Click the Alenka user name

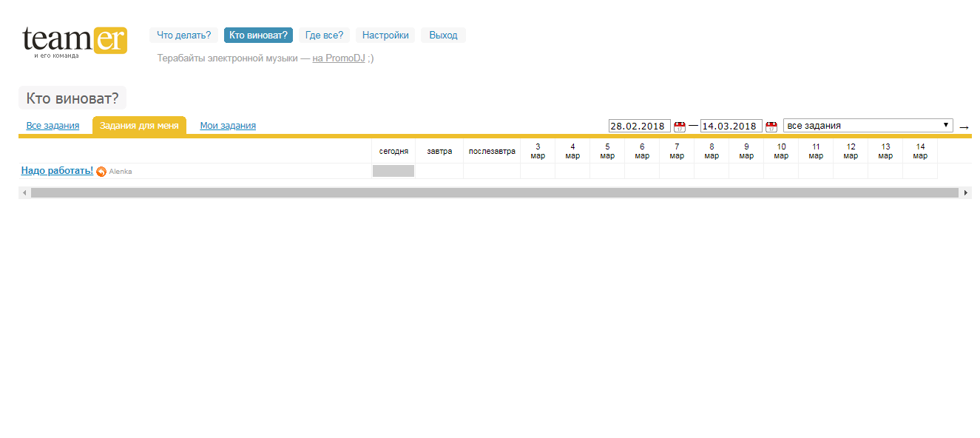click(x=121, y=172)
